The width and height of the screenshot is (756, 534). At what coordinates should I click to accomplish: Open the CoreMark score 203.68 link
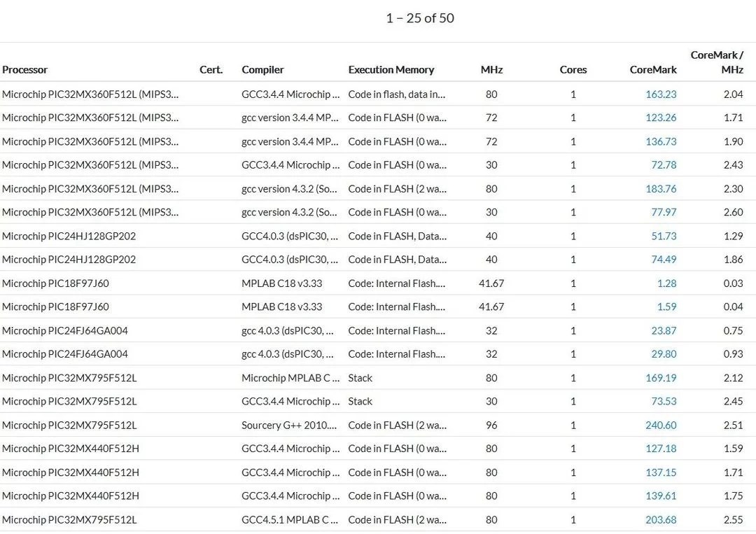coord(661,519)
